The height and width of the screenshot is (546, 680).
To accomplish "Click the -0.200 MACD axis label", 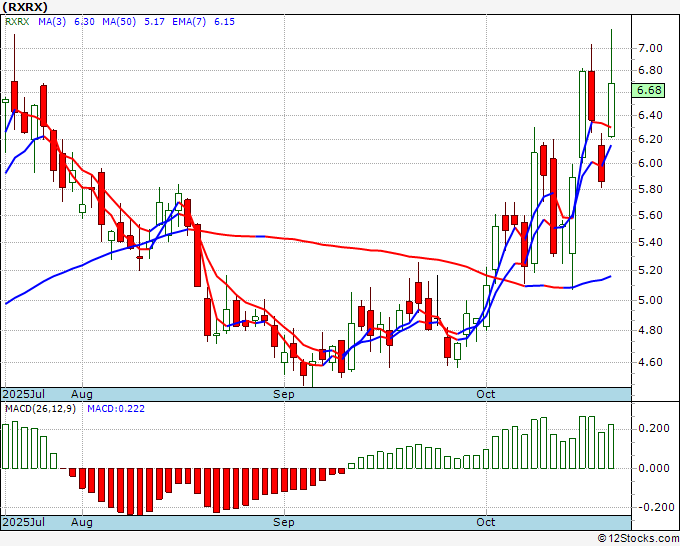I will tap(654, 507).
